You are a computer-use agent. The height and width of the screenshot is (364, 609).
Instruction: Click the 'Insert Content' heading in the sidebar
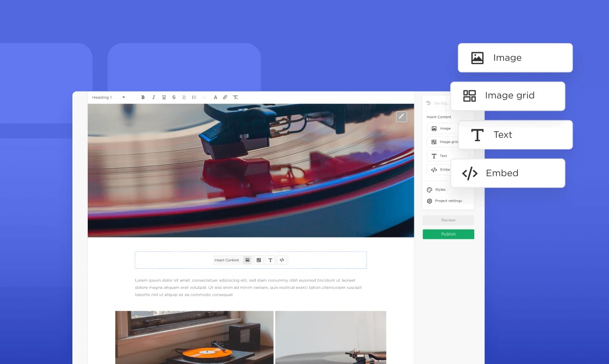(439, 117)
